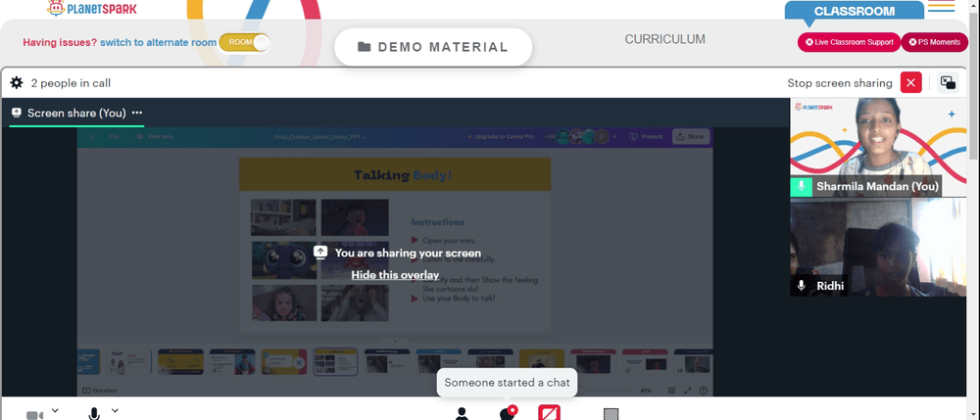Click Live Classroom Support button
Screen dimensions: 980x420
click(x=849, y=42)
